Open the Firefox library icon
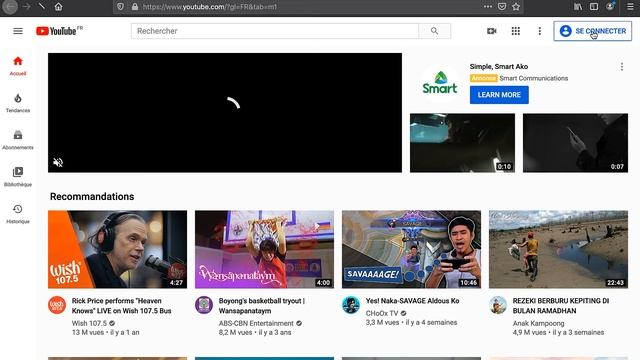Viewport: 640px width, 360px height. pos(578,7)
